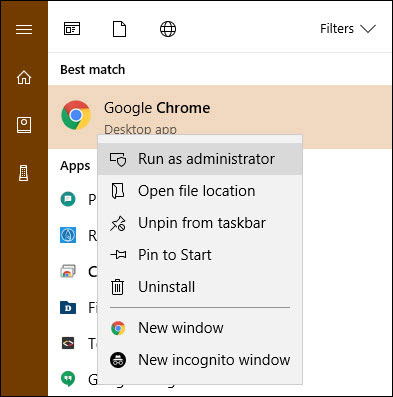393x397 pixels.
Task: Click the folder icon beside Open file location
Action: pos(118,191)
